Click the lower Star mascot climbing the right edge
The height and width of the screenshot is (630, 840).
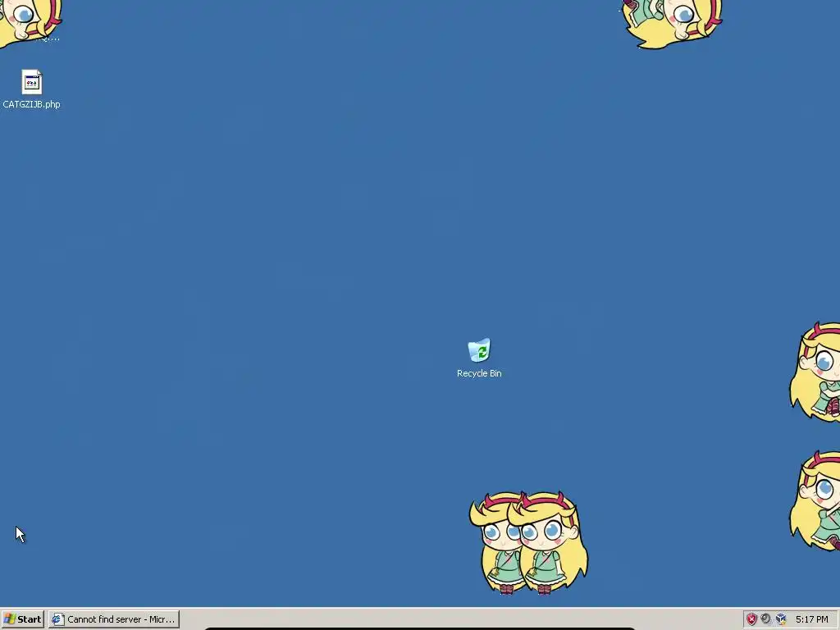(815, 501)
